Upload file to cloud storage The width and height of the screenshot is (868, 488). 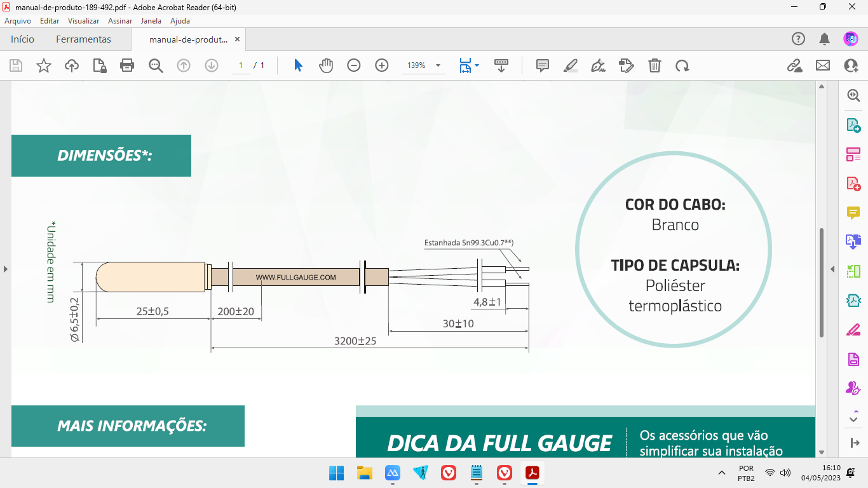point(72,65)
